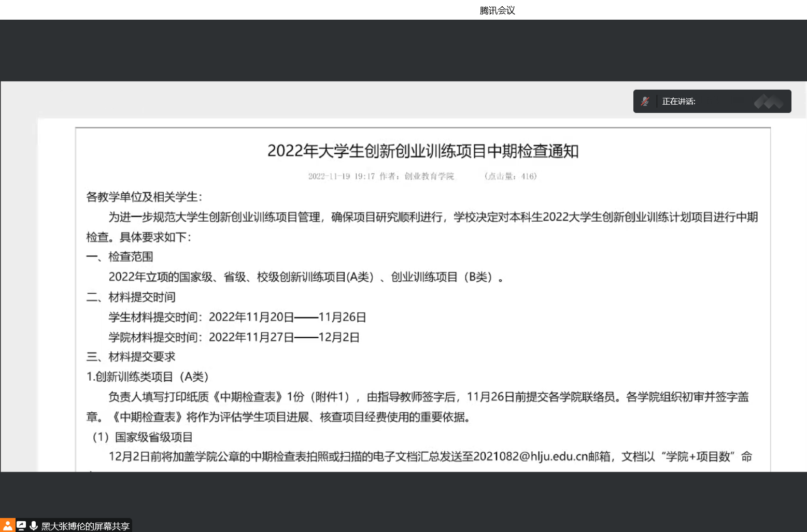Click the 学生材料提交时间 date line
Viewport: 807px width, 532px height.
click(x=237, y=317)
